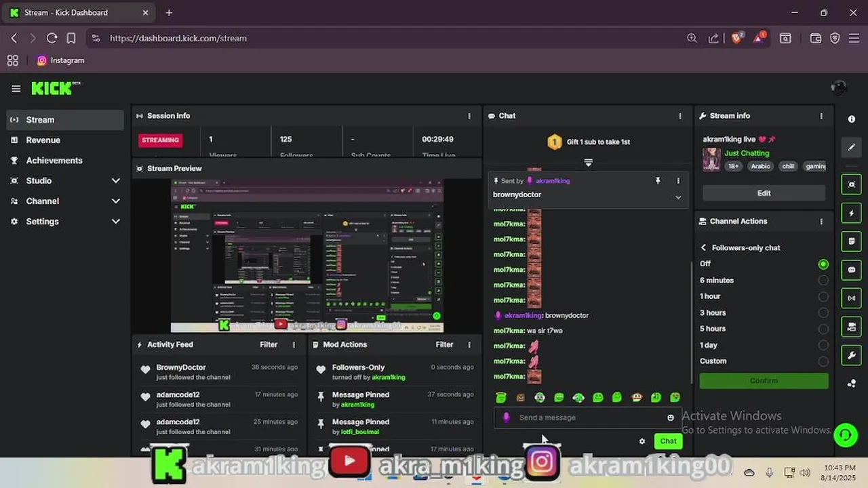Open the Activity Feed Filter dropdown
The width and height of the screenshot is (868, 488).
[269, 344]
